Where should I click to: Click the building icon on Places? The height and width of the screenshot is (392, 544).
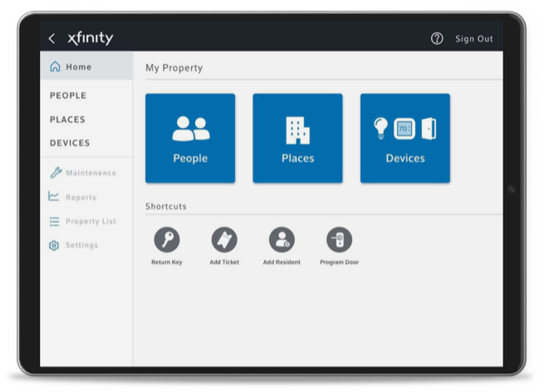[x=297, y=130]
